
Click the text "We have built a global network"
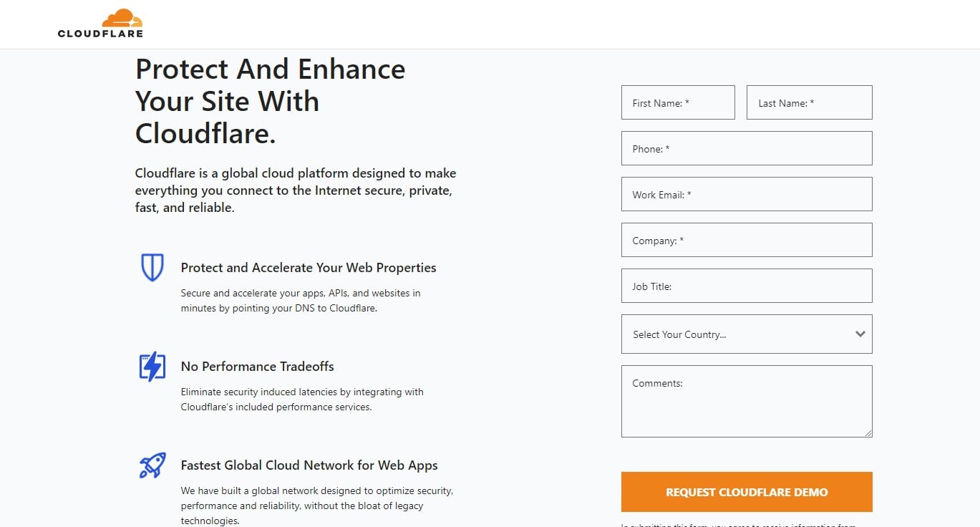click(x=317, y=506)
